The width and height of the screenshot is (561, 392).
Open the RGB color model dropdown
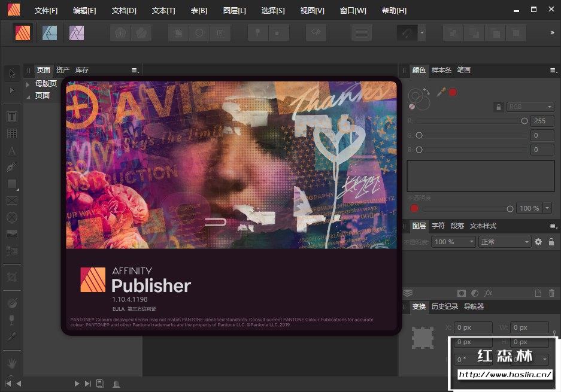pyautogui.click(x=530, y=107)
